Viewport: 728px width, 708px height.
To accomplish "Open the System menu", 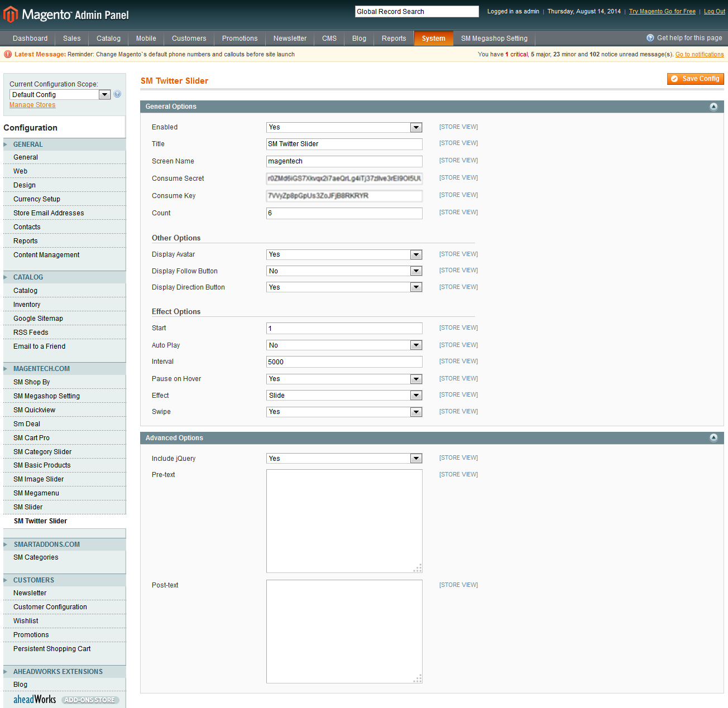I will [434, 38].
